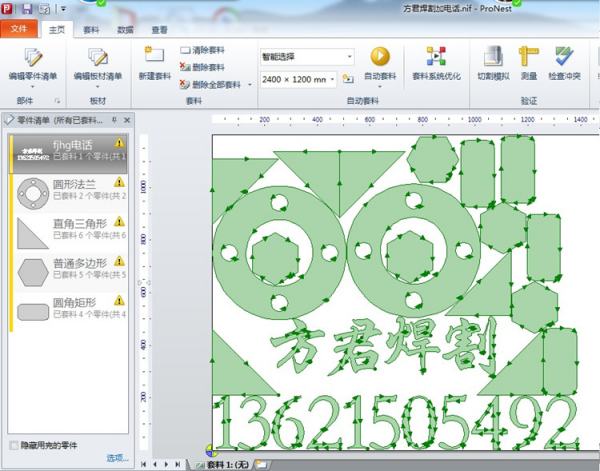The height and width of the screenshot is (471, 600).
Task: Toggle 隐藏用完的零件 checkbox
Action: (x=13, y=445)
